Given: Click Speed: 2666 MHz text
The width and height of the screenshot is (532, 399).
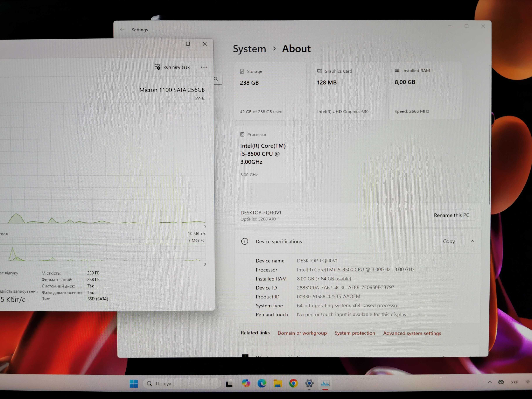Looking at the screenshot, I should (412, 111).
